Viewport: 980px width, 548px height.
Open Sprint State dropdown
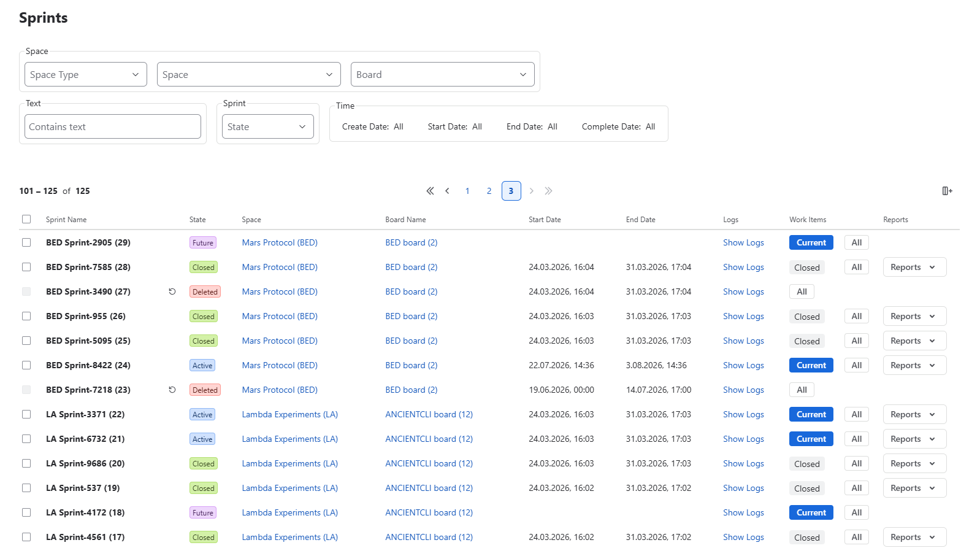pos(268,126)
